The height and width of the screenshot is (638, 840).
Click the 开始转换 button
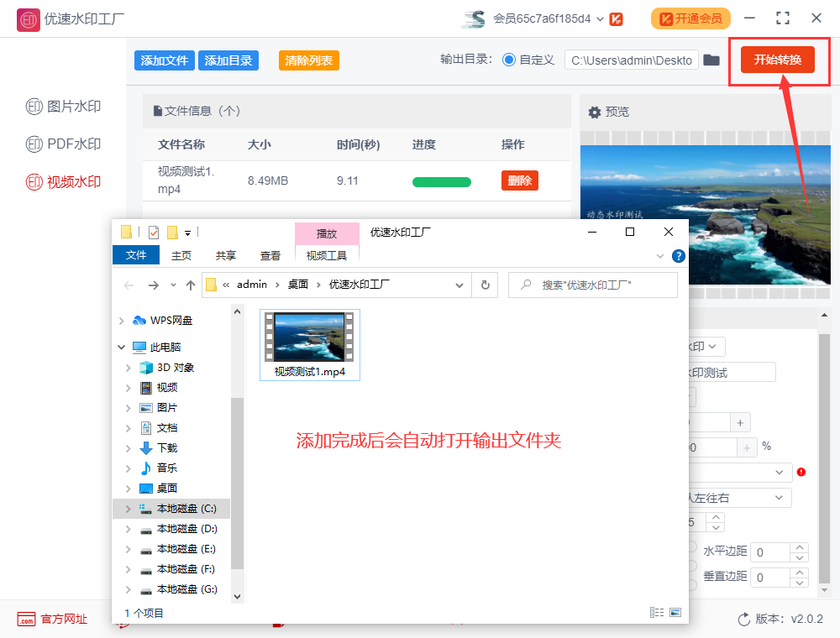(x=778, y=60)
